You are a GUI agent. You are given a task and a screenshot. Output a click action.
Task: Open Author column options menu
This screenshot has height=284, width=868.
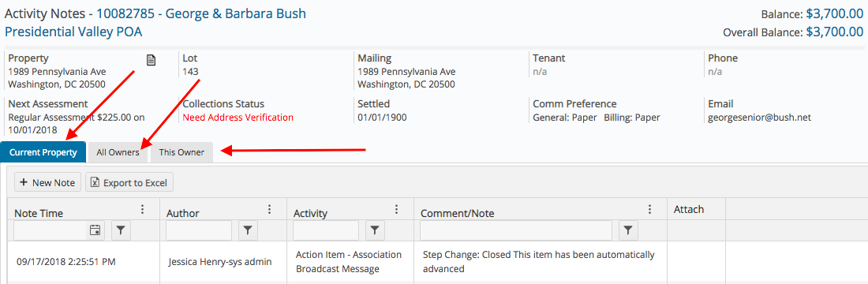click(270, 209)
